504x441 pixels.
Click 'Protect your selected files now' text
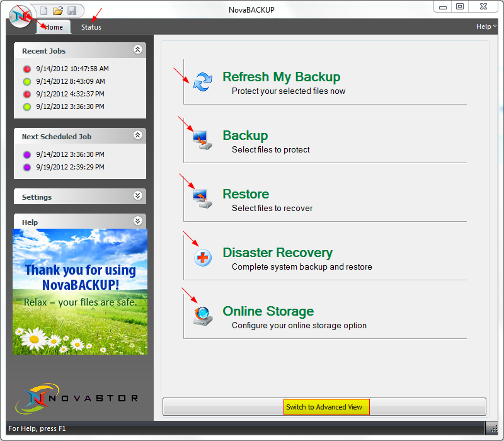coord(289,91)
